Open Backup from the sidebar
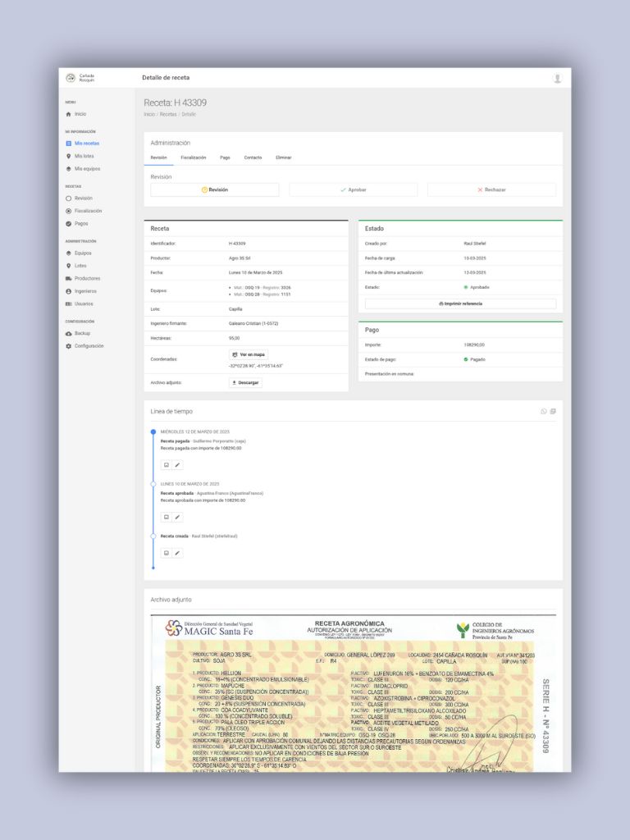The image size is (630, 840). click(82, 334)
